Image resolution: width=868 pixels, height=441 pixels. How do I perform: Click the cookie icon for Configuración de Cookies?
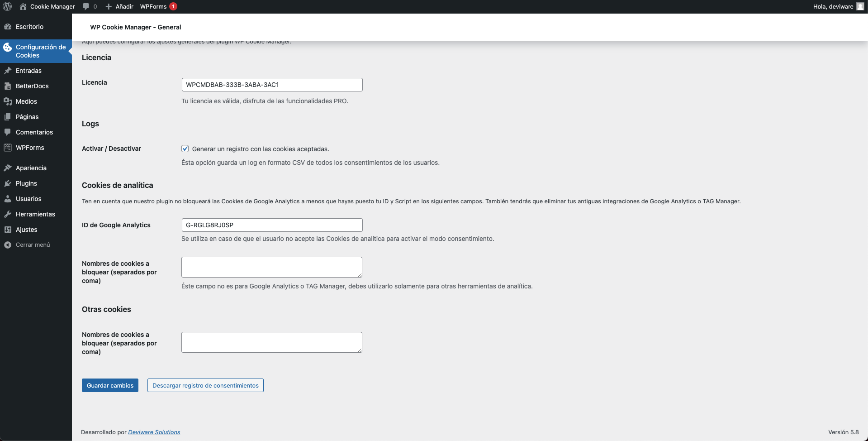8,47
